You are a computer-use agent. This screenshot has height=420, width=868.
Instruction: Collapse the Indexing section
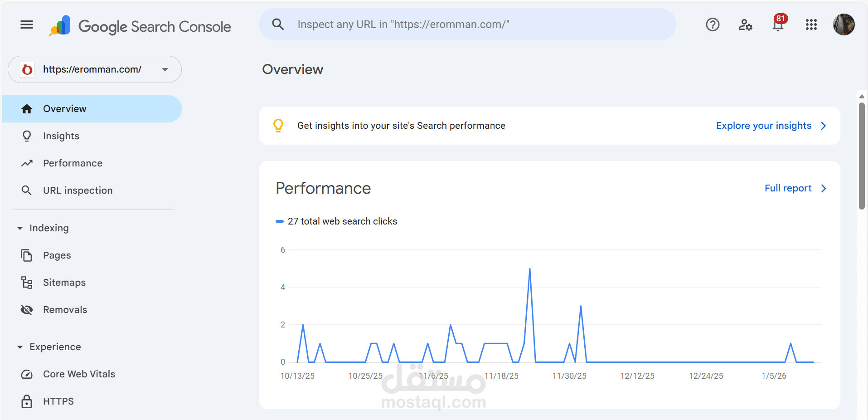pyautogui.click(x=20, y=228)
